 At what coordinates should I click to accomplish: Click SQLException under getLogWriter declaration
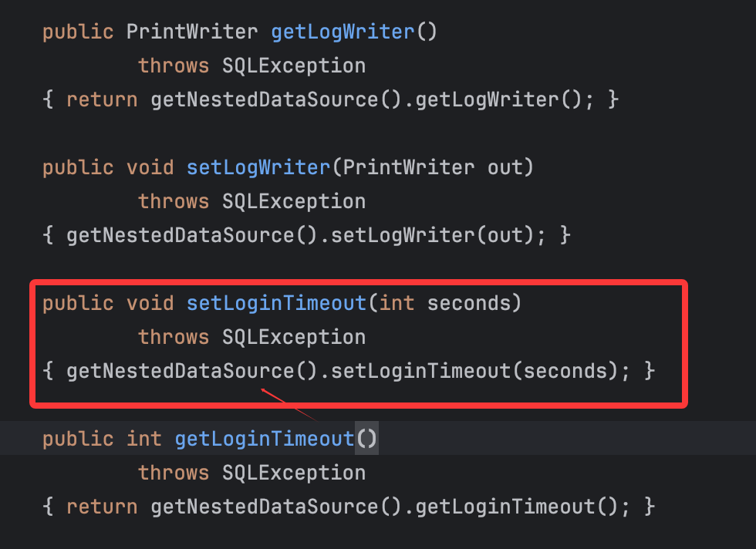(294, 66)
